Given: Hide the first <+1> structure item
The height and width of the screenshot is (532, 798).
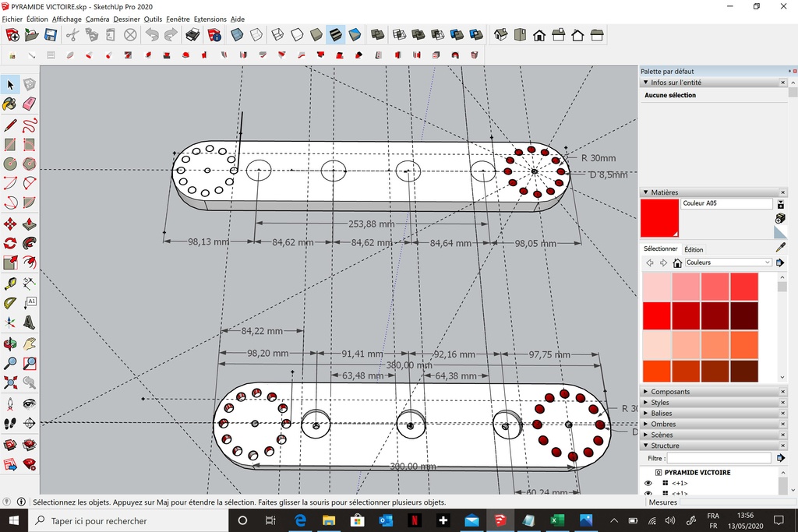Looking at the screenshot, I should pyautogui.click(x=648, y=483).
